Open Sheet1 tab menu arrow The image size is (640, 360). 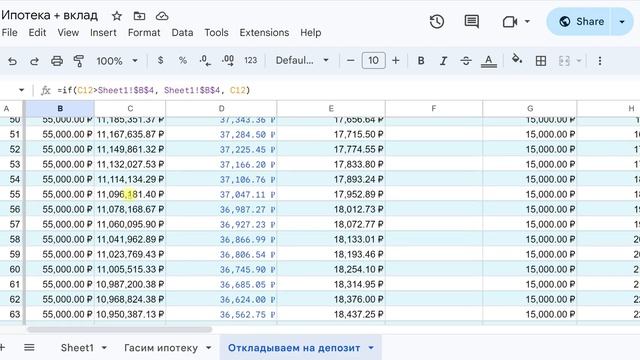104,348
